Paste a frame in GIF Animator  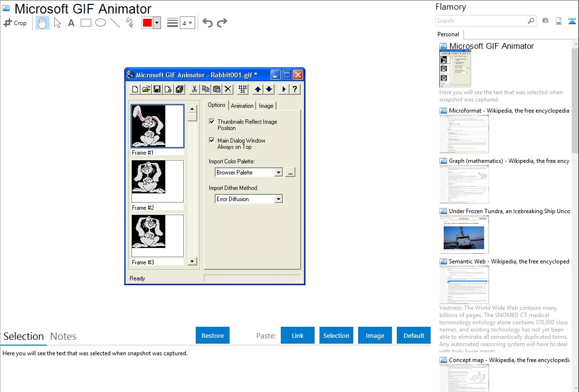pyautogui.click(x=217, y=89)
